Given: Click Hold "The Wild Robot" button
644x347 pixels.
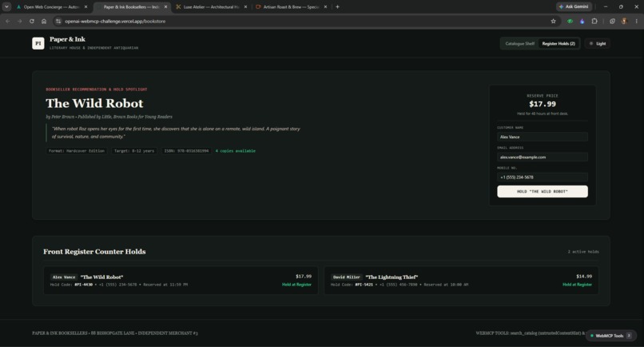Looking at the screenshot, I should coord(543,191).
